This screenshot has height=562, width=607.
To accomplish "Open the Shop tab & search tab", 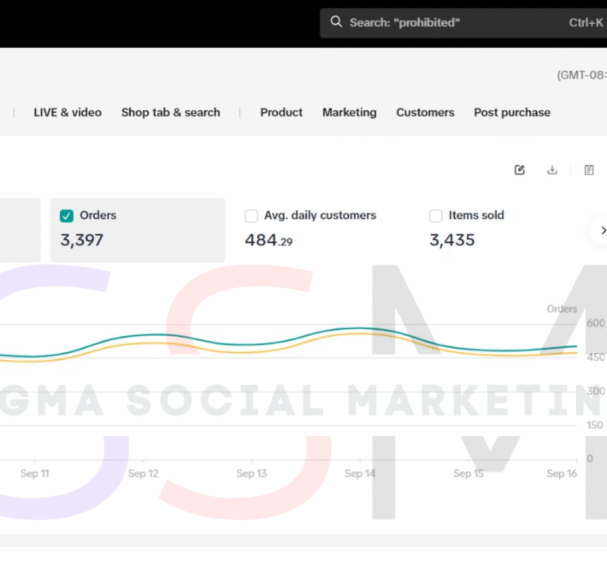I will pos(170,113).
